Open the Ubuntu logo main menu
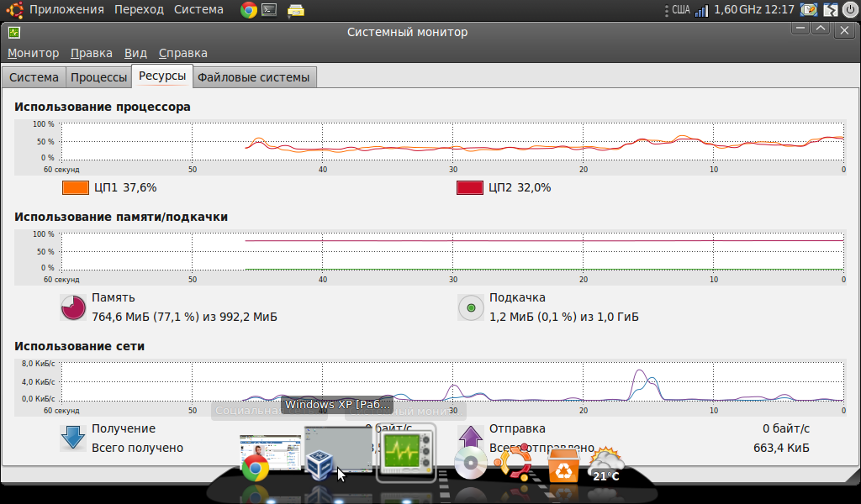This screenshot has height=504, width=861. tap(14, 10)
